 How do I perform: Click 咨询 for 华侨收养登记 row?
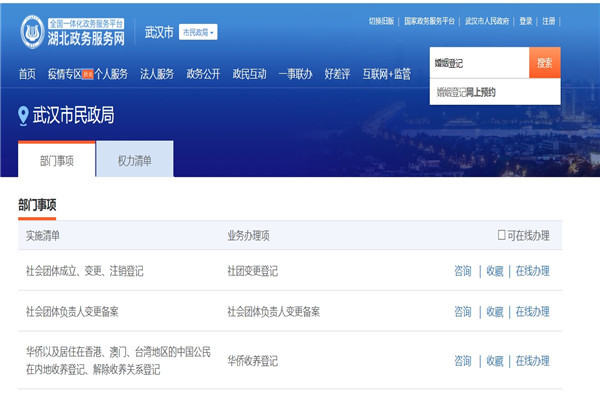[x=463, y=361]
